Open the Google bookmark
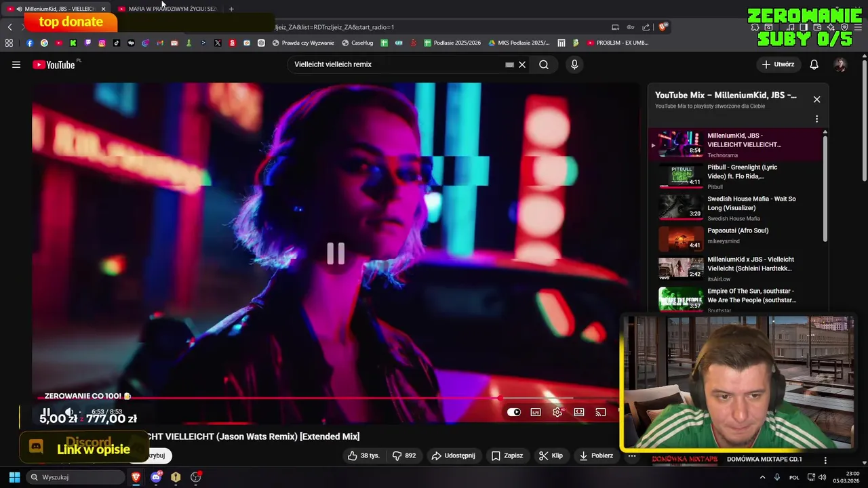This screenshot has height=488, width=868. 44,43
